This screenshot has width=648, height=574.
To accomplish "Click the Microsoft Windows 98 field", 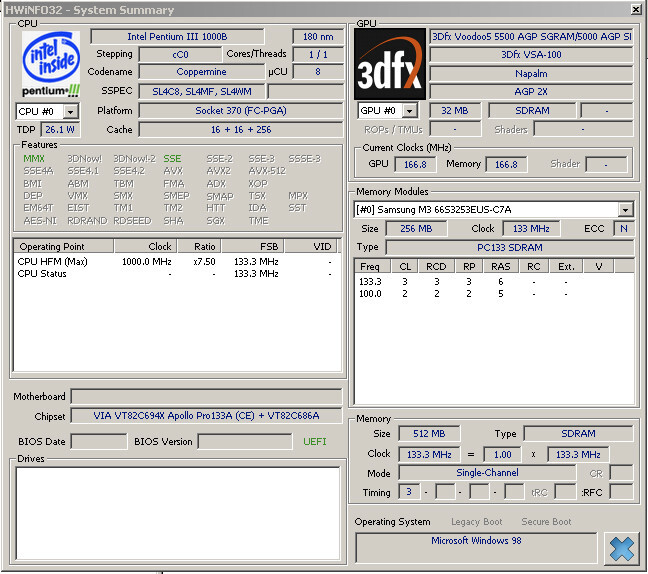I will pyautogui.click(x=476, y=547).
